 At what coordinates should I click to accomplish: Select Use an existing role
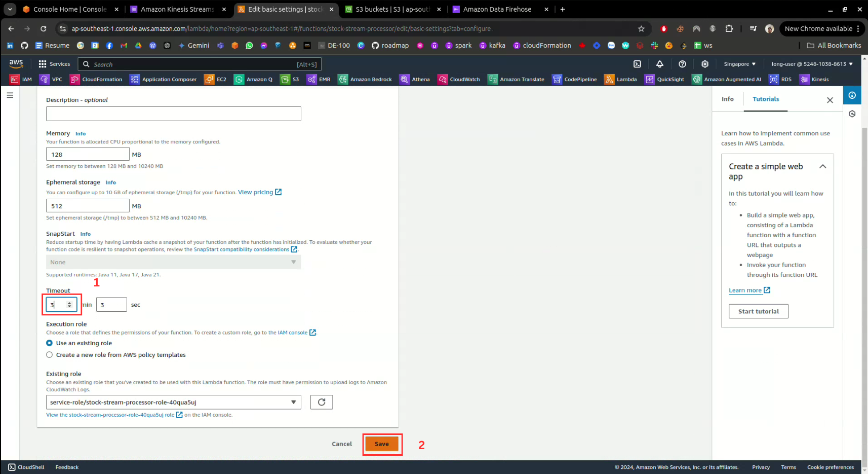(50, 343)
